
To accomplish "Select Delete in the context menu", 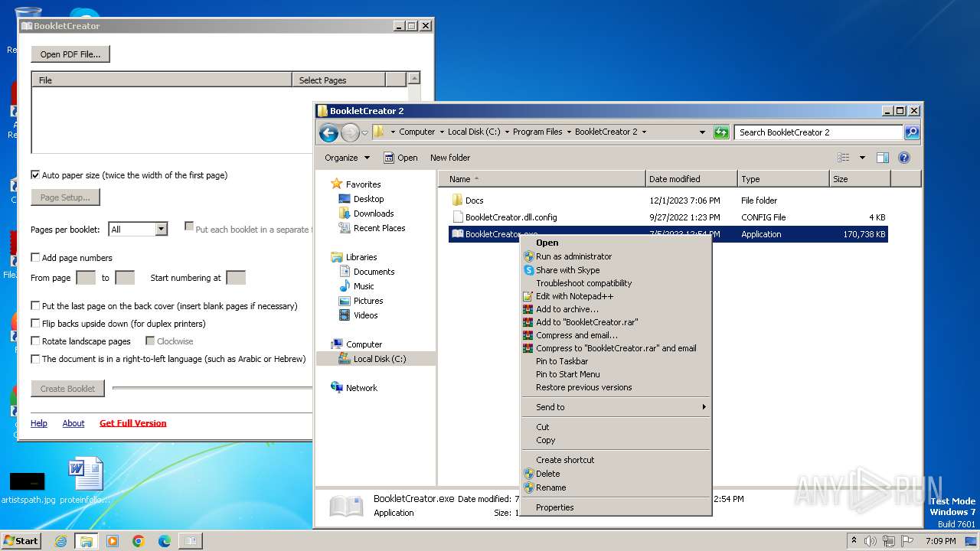I will click(616, 474).
